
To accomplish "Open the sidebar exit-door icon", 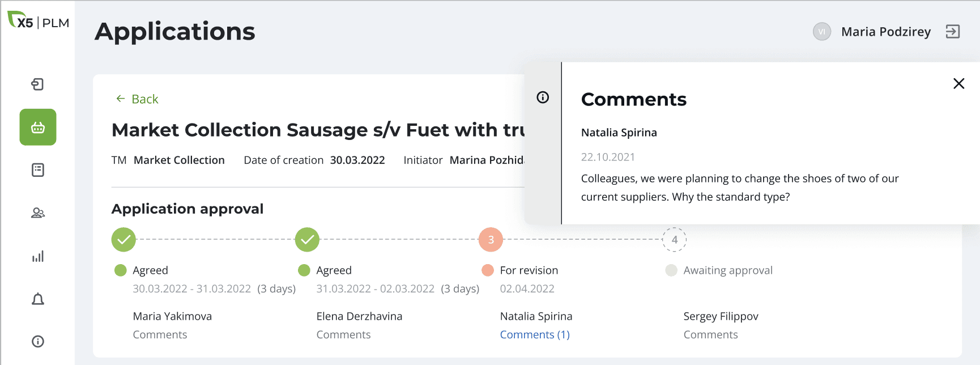I will pos(37,84).
